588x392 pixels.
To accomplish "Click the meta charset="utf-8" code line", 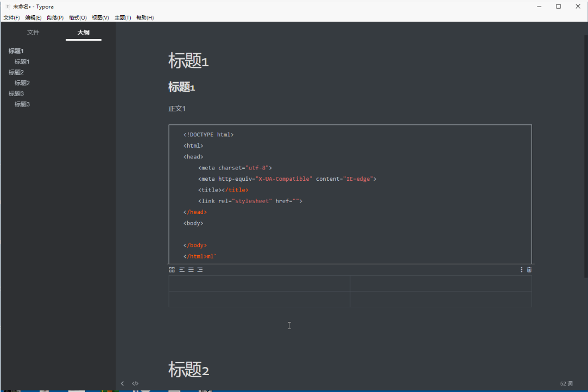I will pyautogui.click(x=235, y=168).
